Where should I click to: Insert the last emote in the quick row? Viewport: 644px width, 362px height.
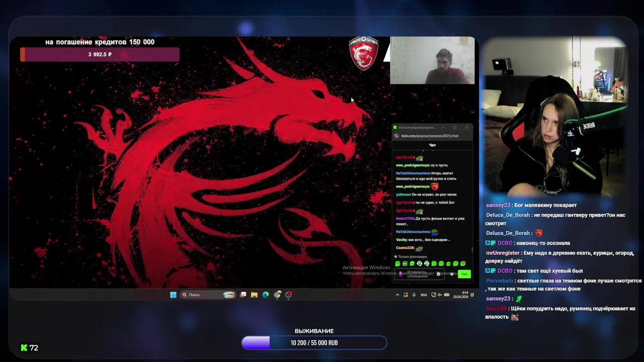pyautogui.click(x=463, y=263)
